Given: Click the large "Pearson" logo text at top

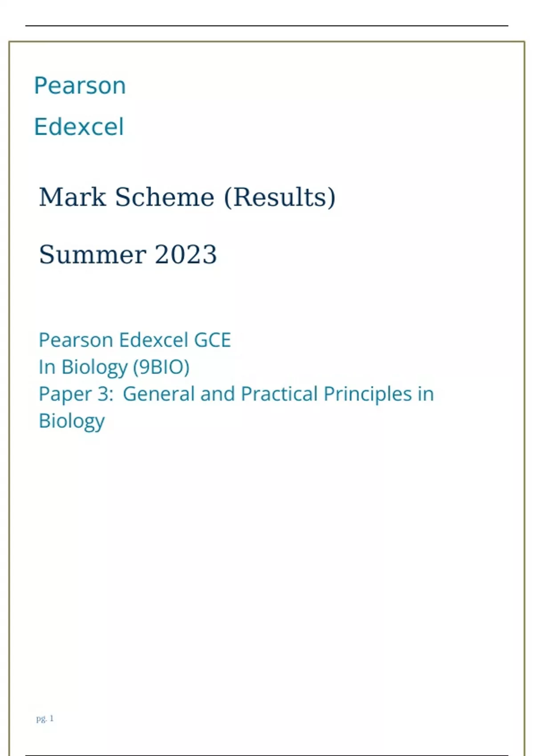Looking at the screenshot, I should [80, 85].
